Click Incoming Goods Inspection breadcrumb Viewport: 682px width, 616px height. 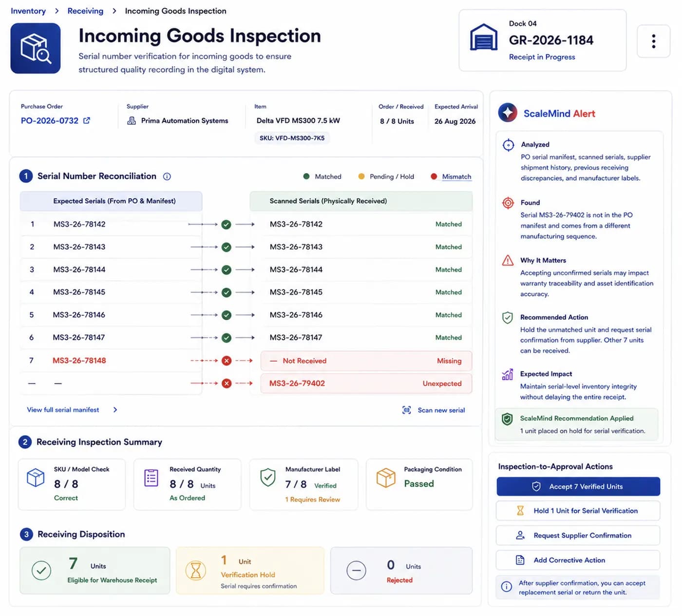175,11
